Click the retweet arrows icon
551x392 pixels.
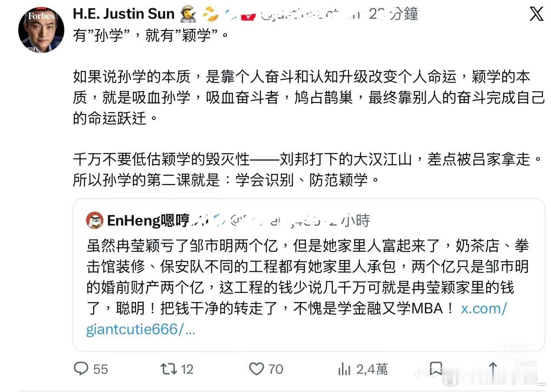pyautogui.click(x=168, y=369)
